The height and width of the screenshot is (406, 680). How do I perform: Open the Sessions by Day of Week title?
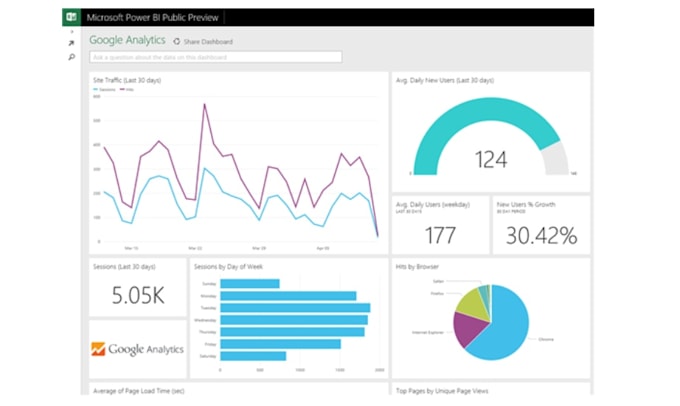click(x=228, y=267)
